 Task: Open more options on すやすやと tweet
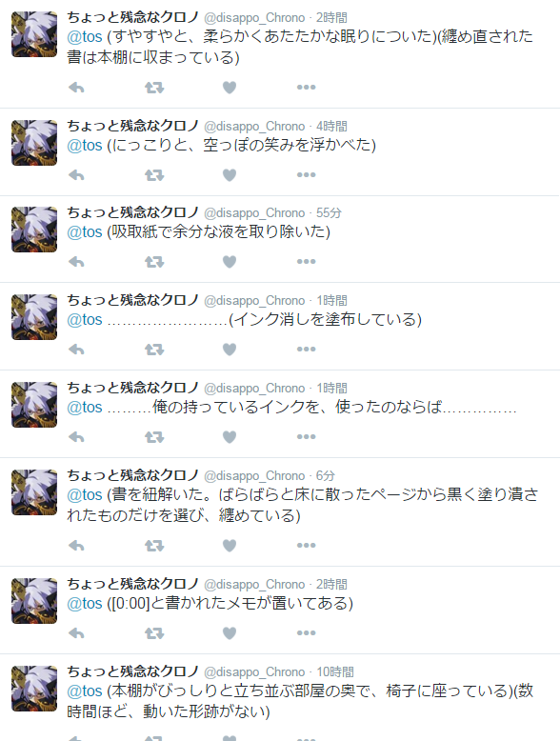307,87
